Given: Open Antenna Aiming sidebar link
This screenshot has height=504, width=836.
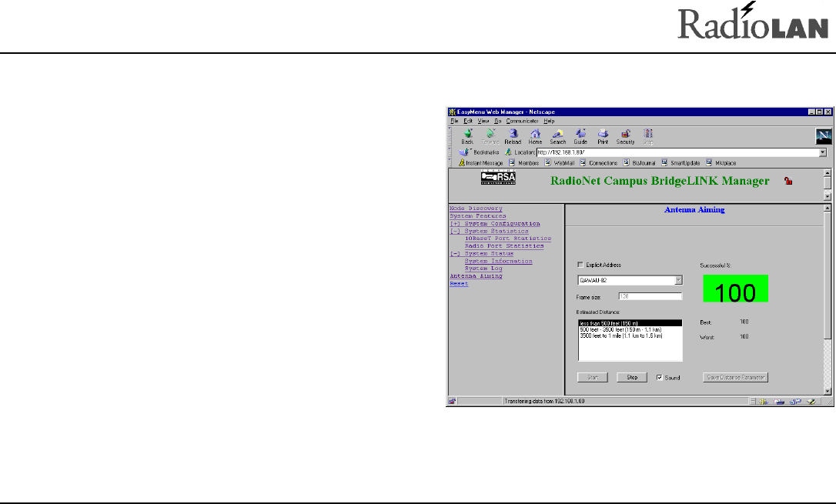Looking at the screenshot, I should (476, 276).
